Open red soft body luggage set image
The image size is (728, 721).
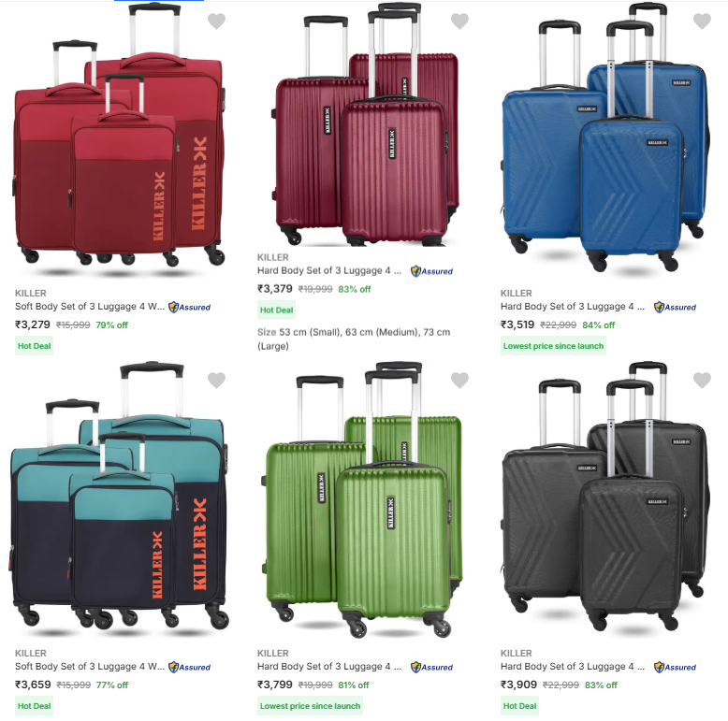pyautogui.click(x=120, y=139)
